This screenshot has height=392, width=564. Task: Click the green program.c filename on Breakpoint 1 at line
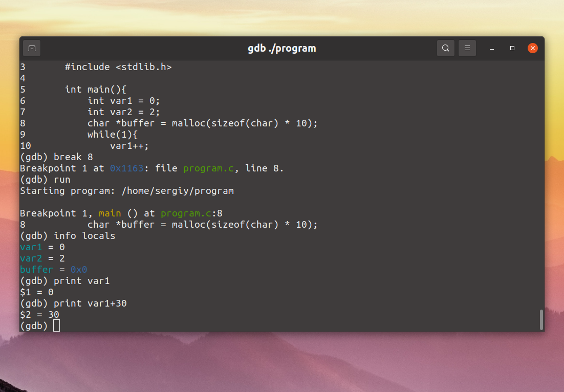pos(208,168)
